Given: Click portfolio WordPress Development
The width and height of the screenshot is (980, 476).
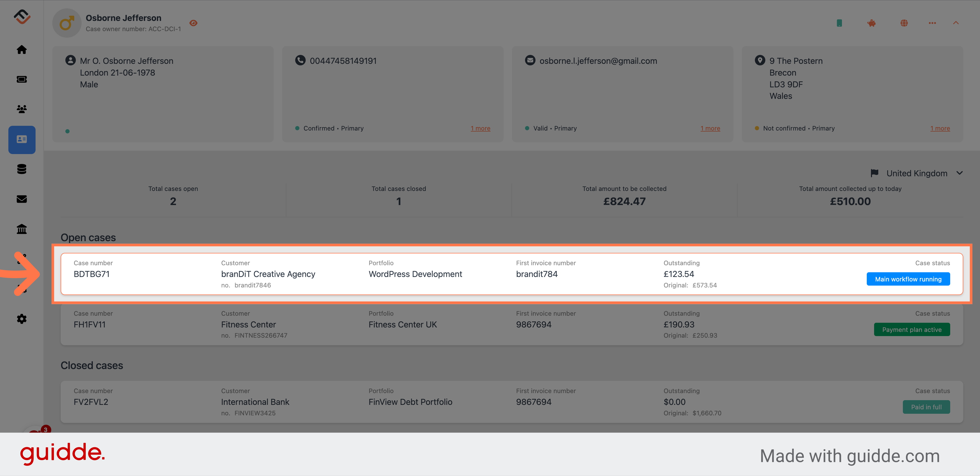Looking at the screenshot, I should (415, 274).
